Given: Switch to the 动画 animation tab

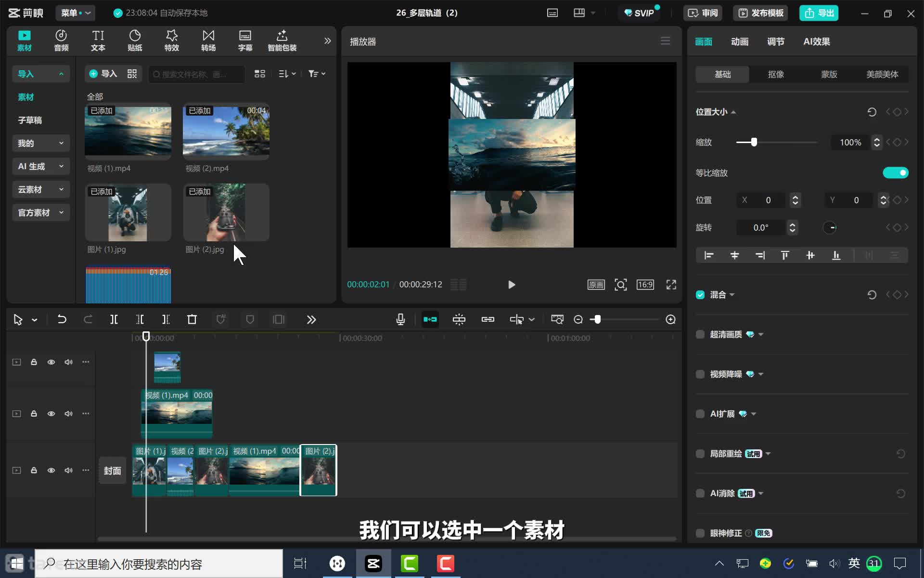Looking at the screenshot, I should click(739, 41).
